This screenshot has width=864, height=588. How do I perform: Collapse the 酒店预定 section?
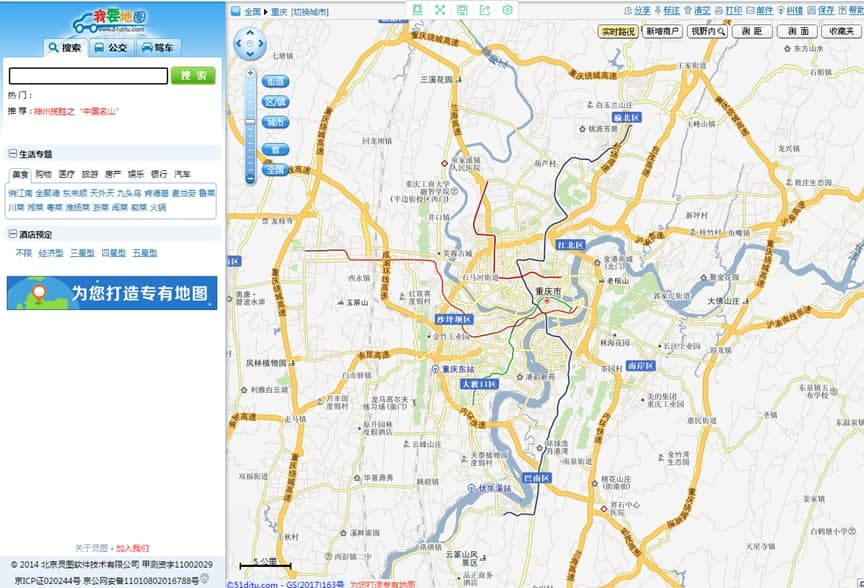click(12, 234)
